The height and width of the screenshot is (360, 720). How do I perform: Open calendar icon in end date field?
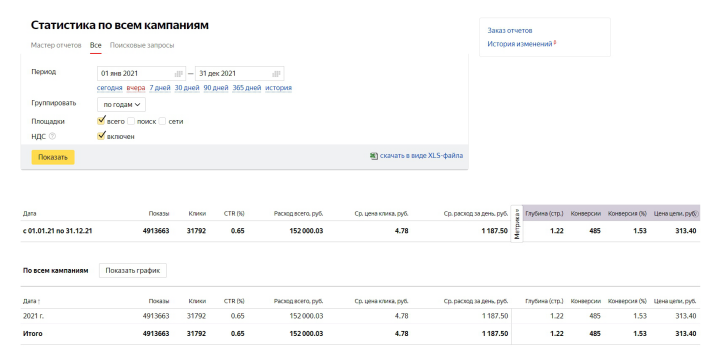tap(276, 73)
